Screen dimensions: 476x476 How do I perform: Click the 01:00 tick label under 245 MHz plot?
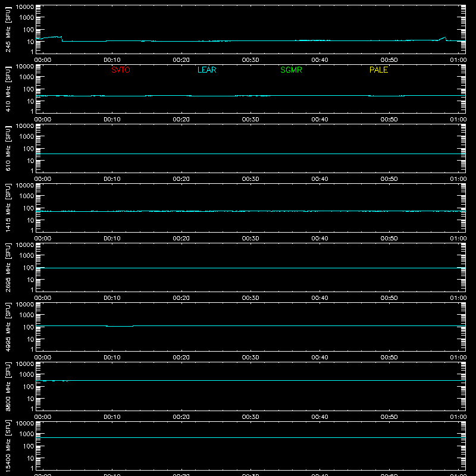coord(458,60)
